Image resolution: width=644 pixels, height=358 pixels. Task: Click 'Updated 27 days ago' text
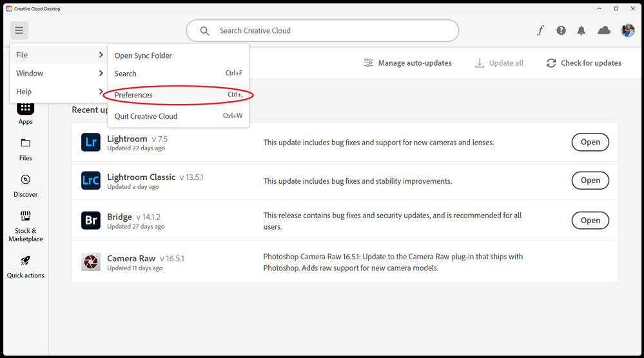pos(135,226)
